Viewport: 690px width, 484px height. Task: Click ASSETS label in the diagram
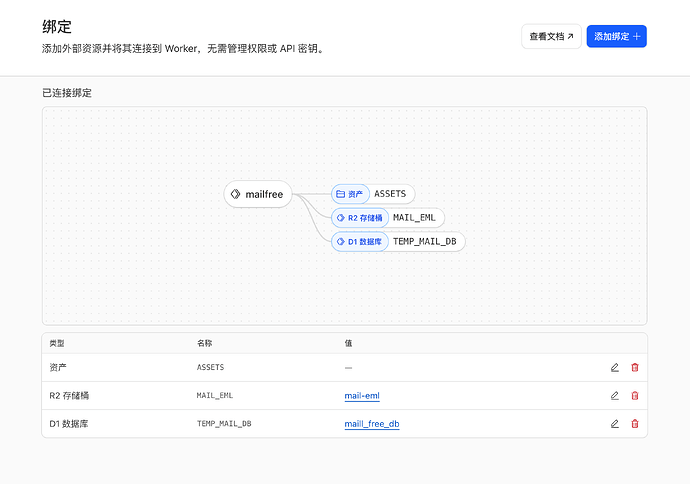(390, 194)
